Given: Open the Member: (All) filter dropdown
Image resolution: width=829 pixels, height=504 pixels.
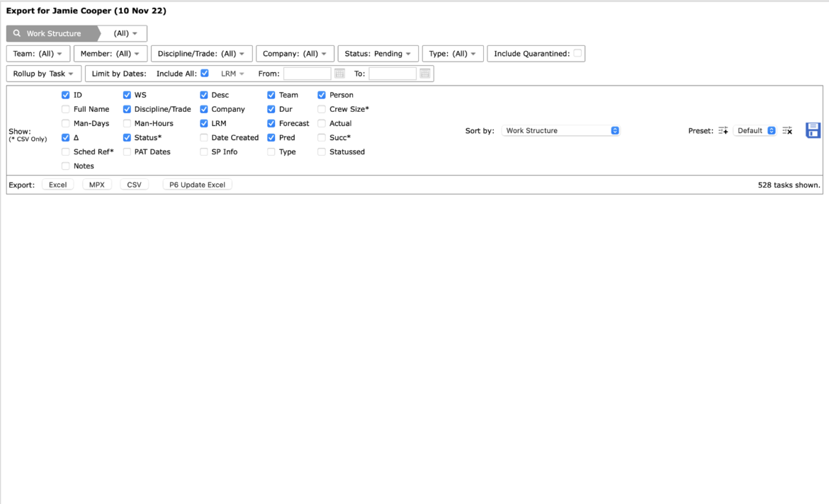Looking at the screenshot, I should (111, 53).
